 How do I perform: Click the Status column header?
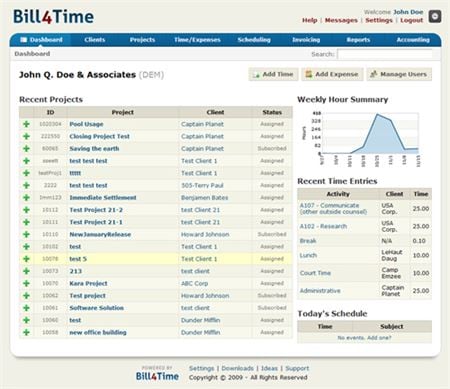[272, 112]
